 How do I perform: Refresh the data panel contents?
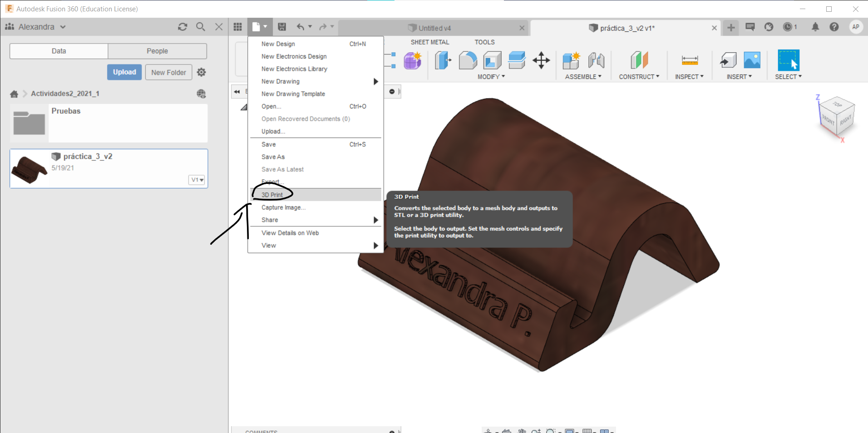[x=182, y=27]
